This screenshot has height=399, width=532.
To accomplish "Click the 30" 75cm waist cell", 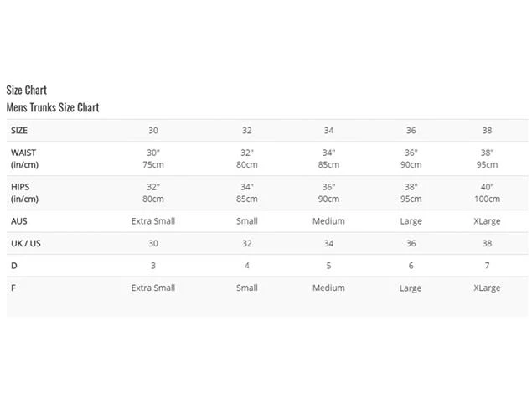I will 153,158.
